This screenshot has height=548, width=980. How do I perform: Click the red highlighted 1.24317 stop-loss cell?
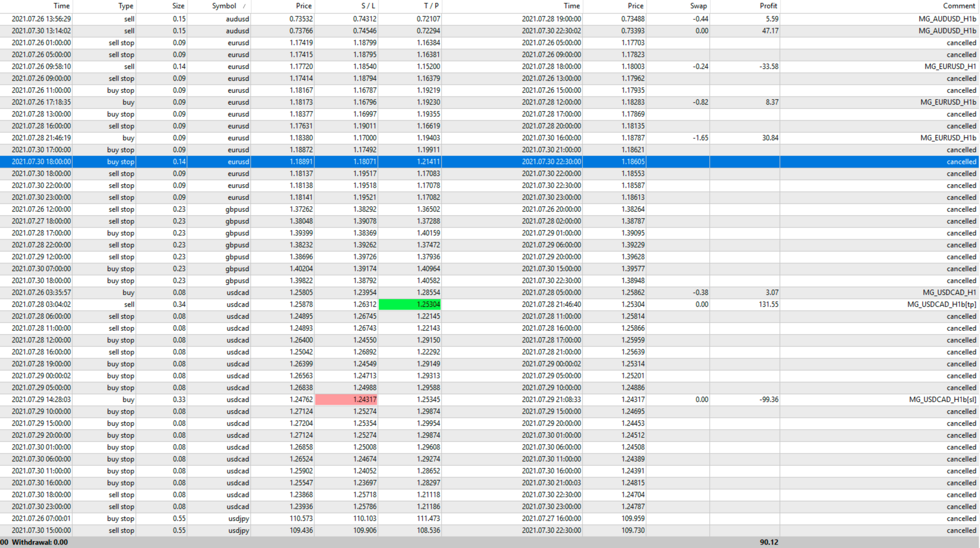346,399
